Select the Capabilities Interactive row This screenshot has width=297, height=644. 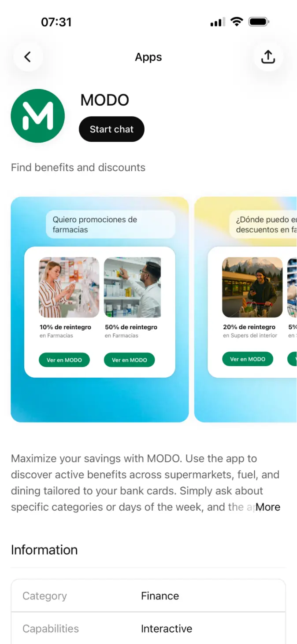tap(148, 629)
